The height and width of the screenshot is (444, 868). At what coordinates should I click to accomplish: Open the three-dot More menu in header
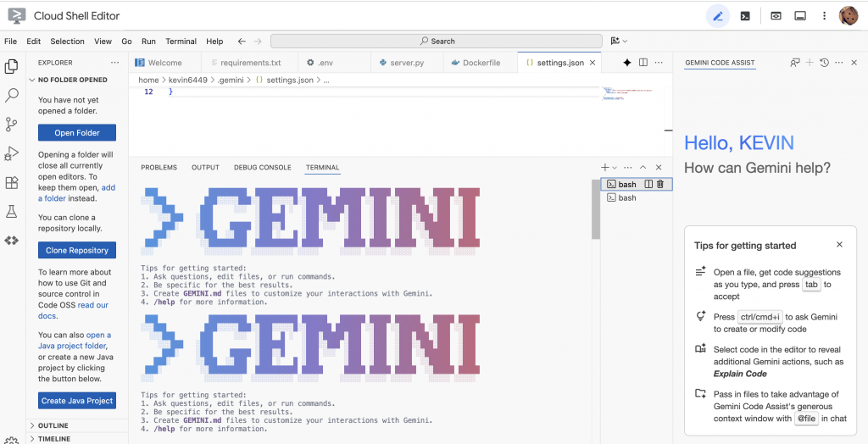(x=824, y=16)
